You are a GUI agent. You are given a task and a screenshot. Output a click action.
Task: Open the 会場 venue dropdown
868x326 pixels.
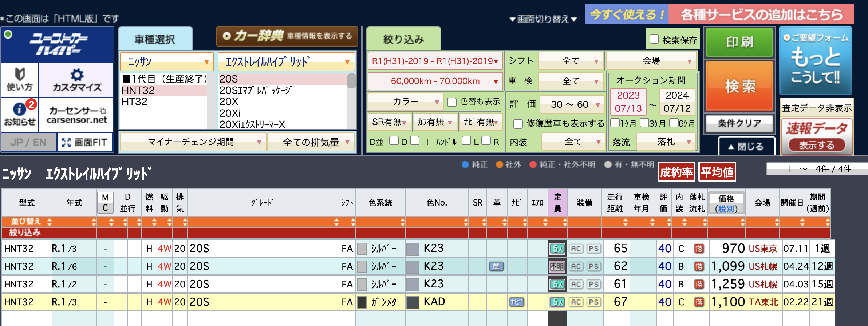pyautogui.click(x=651, y=61)
